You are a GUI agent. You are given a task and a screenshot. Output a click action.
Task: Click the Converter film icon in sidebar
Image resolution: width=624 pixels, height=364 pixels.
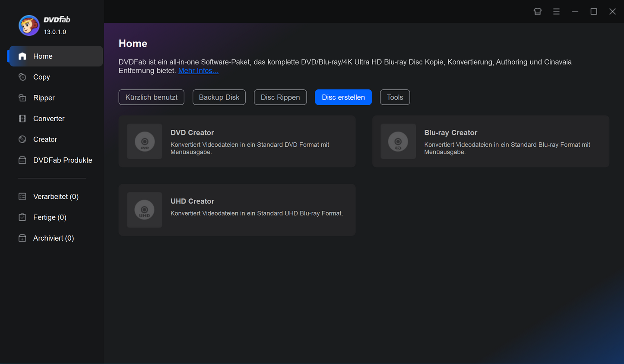22,119
